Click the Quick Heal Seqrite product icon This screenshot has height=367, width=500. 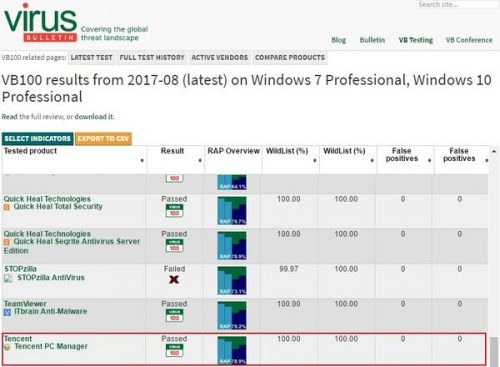point(7,242)
